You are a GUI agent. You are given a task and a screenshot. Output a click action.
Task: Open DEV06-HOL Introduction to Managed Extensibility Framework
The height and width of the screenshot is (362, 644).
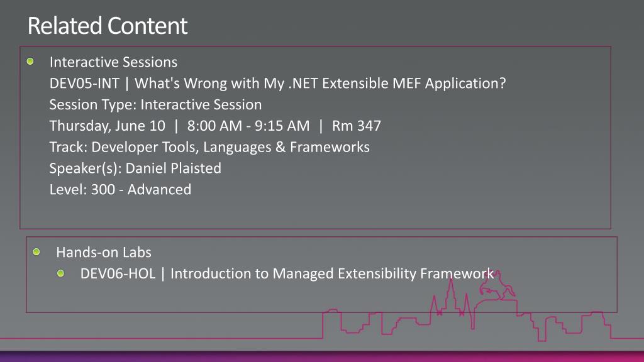(x=287, y=273)
